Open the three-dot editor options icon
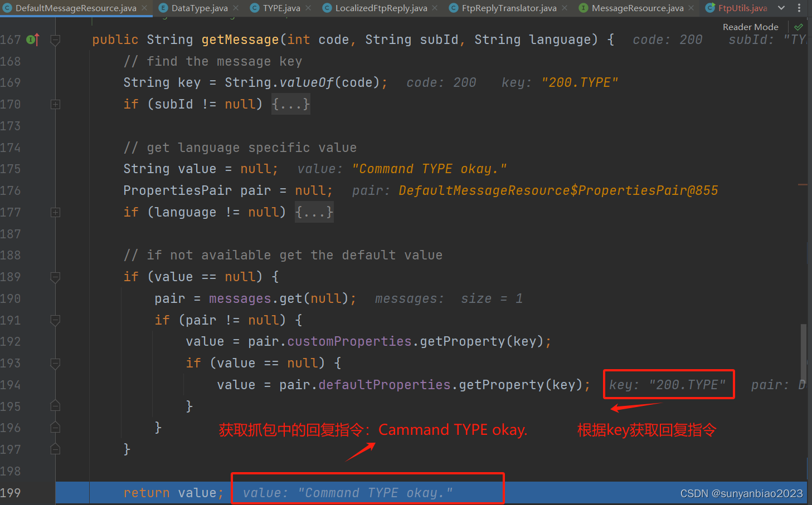The width and height of the screenshot is (812, 505). pyautogui.click(x=799, y=8)
